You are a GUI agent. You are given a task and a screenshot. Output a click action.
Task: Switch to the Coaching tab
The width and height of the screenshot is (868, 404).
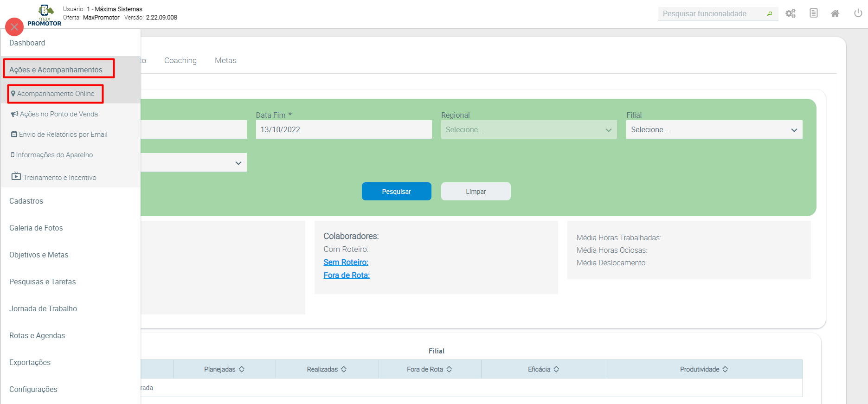pyautogui.click(x=180, y=60)
